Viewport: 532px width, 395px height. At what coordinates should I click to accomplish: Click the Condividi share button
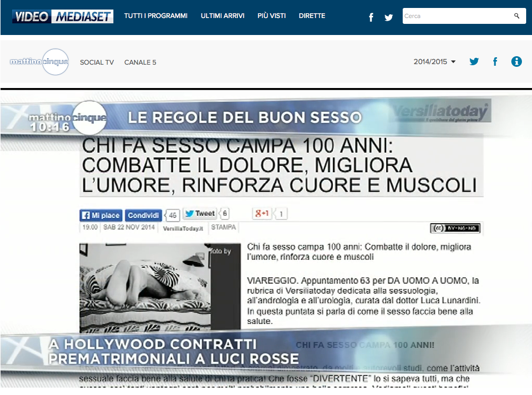point(143,215)
